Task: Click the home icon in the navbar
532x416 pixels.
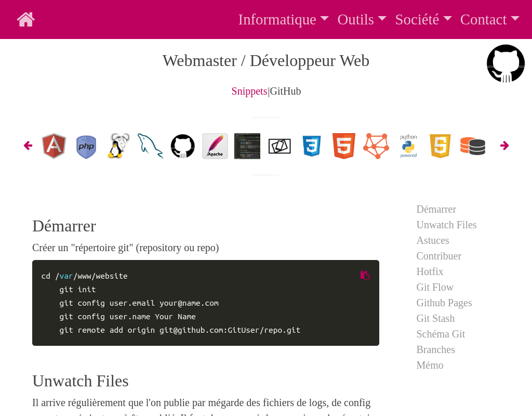Action: point(25,19)
